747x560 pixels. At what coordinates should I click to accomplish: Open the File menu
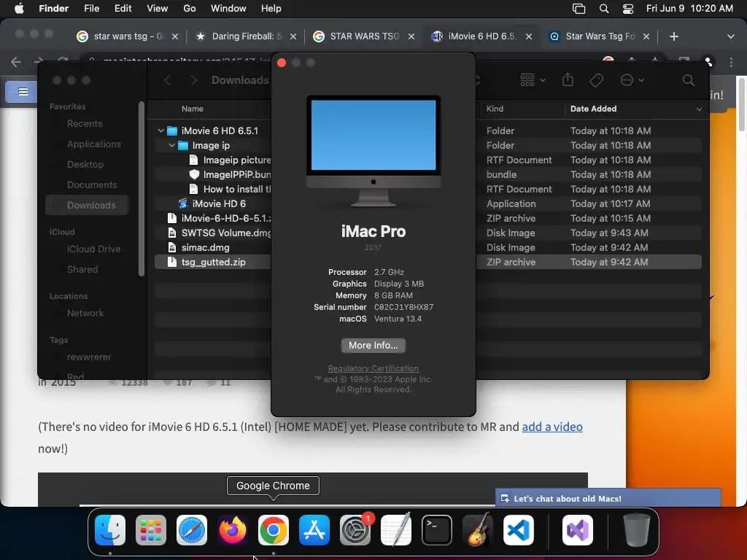pyautogui.click(x=91, y=9)
